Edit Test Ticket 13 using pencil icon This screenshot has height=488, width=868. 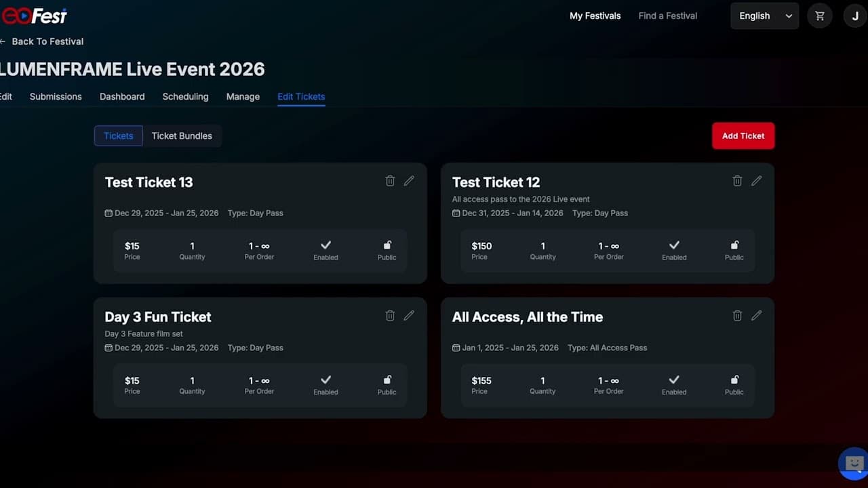point(409,181)
